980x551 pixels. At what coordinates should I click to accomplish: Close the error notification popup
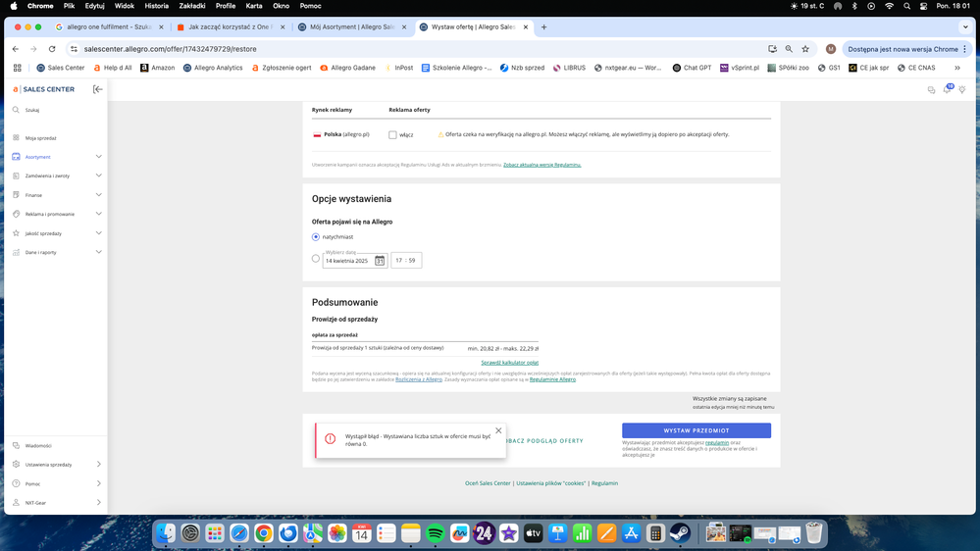click(x=498, y=430)
